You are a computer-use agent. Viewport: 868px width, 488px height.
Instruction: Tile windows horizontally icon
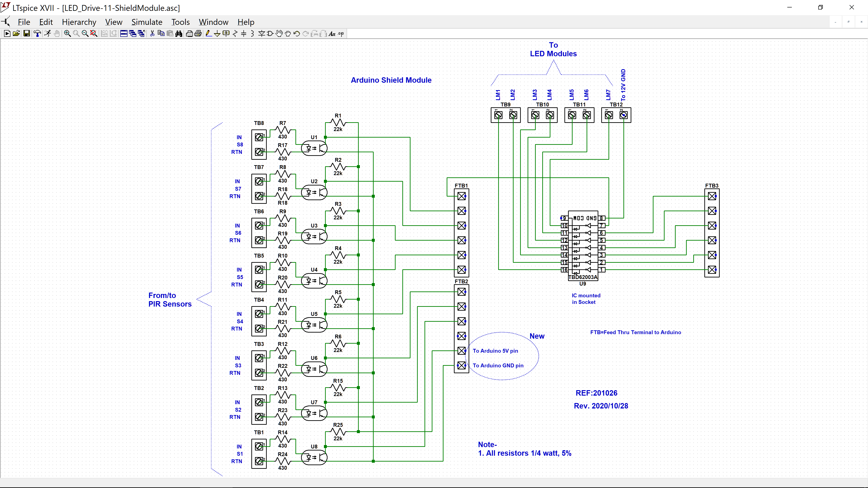[x=124, y=33]
